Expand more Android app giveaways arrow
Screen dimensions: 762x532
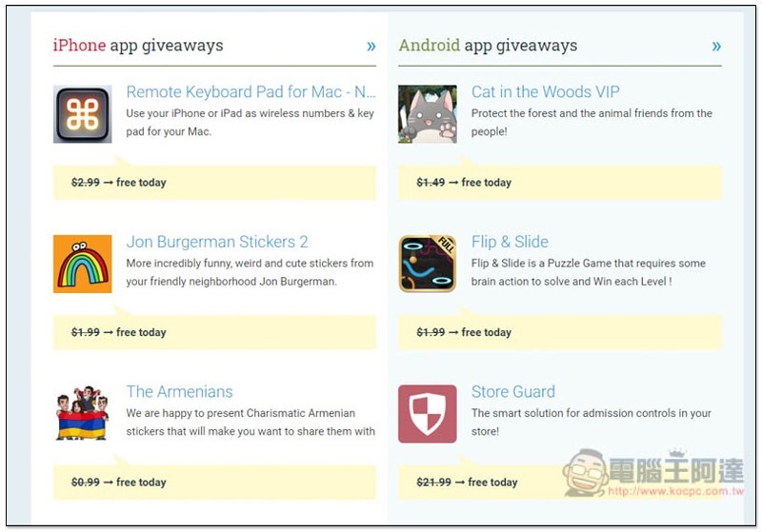pos(716,46)
